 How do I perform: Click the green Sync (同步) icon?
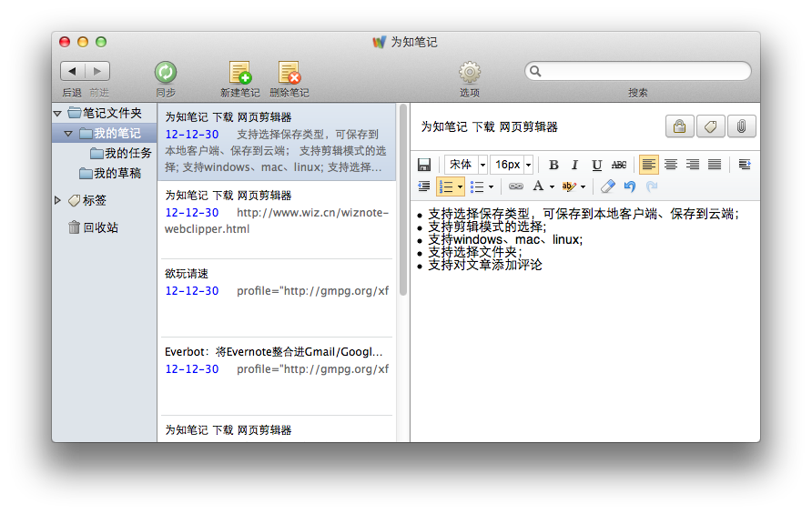point(166,72)
